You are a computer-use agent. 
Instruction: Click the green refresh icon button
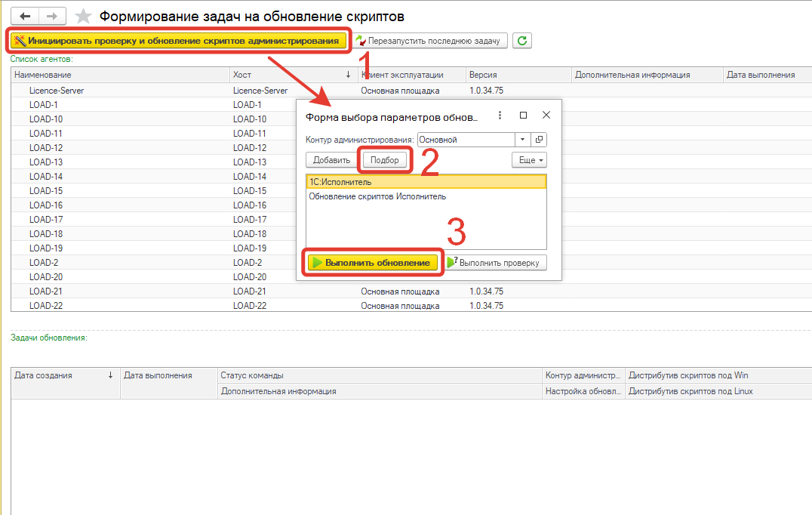click(522, 41)
